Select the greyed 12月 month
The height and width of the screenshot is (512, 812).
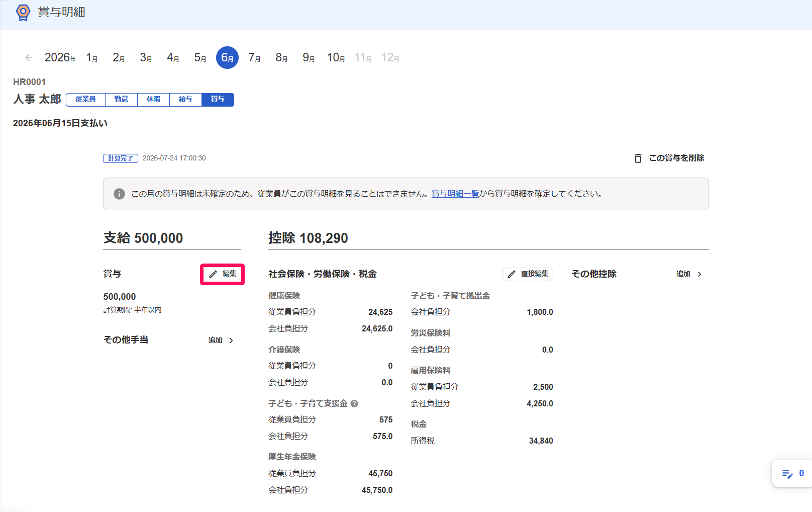(390, 58)
